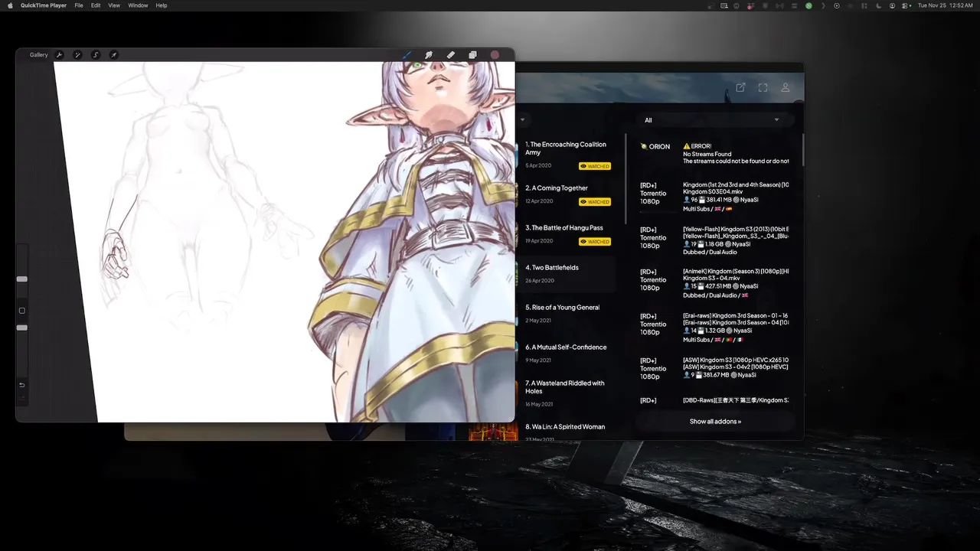Toggle WATCHED badge on A Coming Together

coord(595,202)
